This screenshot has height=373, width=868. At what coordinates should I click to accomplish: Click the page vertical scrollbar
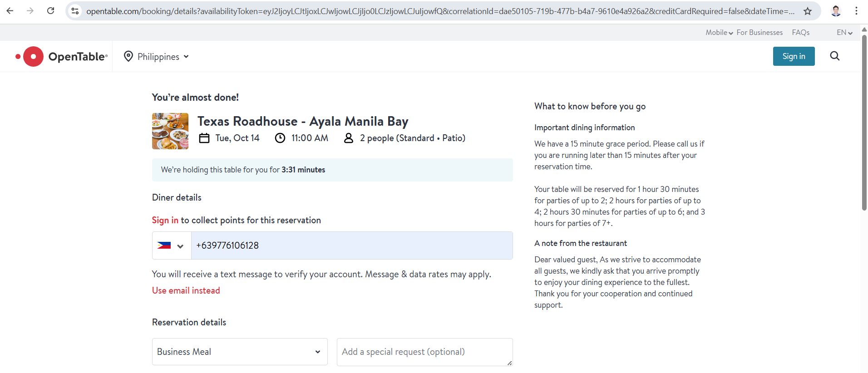[864, 123]
